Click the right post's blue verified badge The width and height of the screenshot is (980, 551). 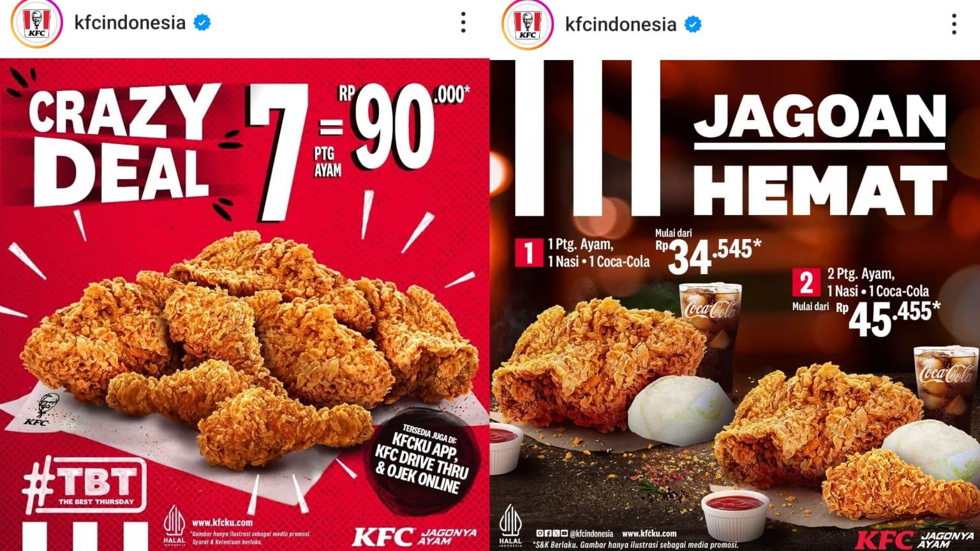click(693, 24)
